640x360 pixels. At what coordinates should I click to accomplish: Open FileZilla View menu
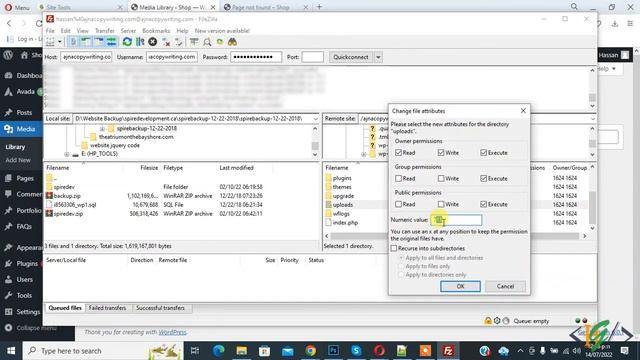tap(82, 31)
